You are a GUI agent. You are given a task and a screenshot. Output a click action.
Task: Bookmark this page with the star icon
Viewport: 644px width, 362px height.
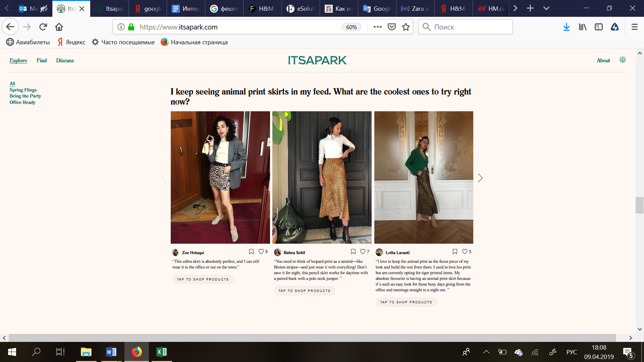(x=406, y=27)
